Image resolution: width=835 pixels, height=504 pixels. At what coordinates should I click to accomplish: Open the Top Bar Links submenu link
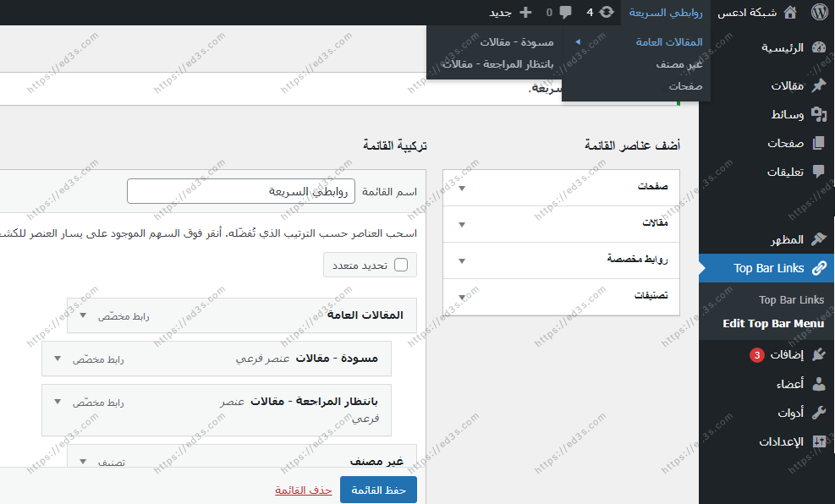[791, 300]
